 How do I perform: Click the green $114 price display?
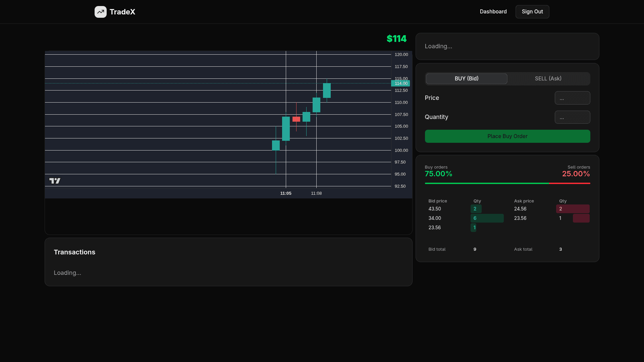tap(396, 39)
